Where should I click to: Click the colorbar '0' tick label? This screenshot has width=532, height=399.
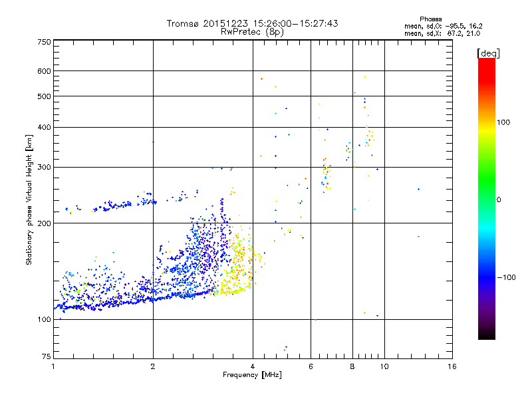(499, 200)
